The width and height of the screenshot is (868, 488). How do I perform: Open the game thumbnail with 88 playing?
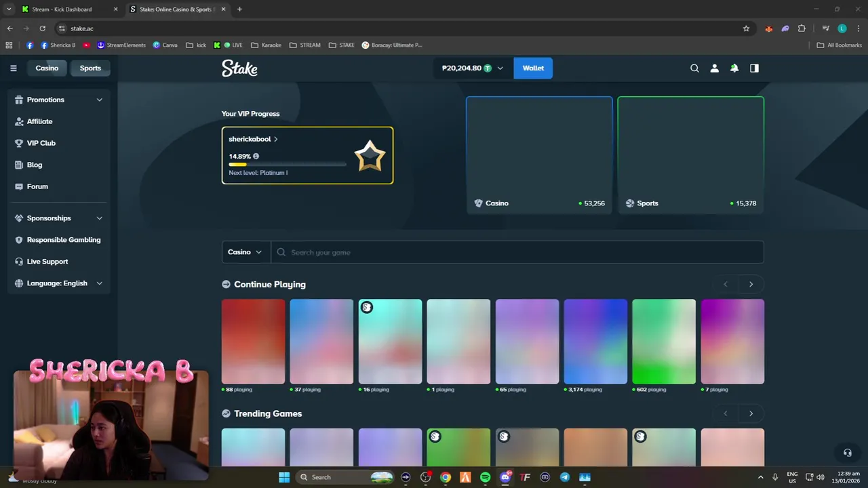coord(253,342)
